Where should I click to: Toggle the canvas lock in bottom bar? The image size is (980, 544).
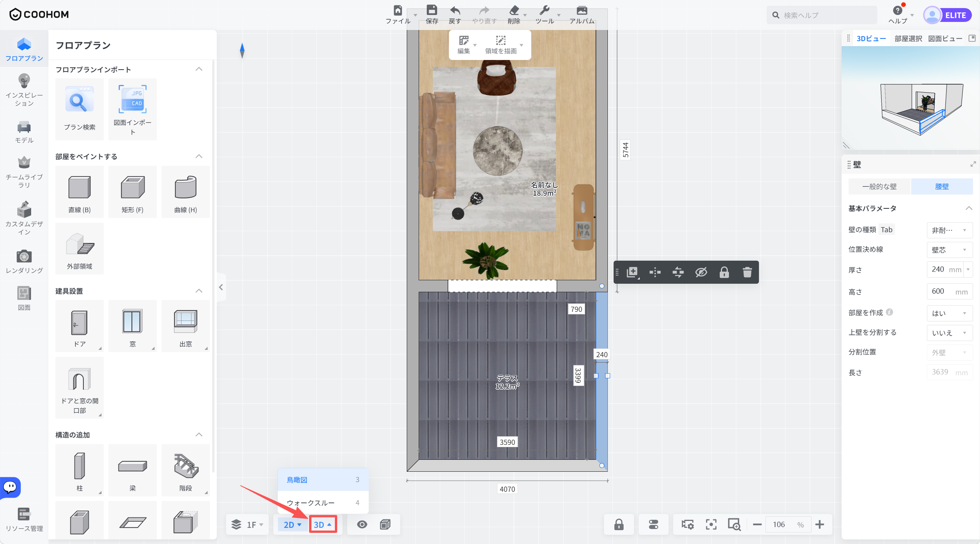click(x=619, y=524)
